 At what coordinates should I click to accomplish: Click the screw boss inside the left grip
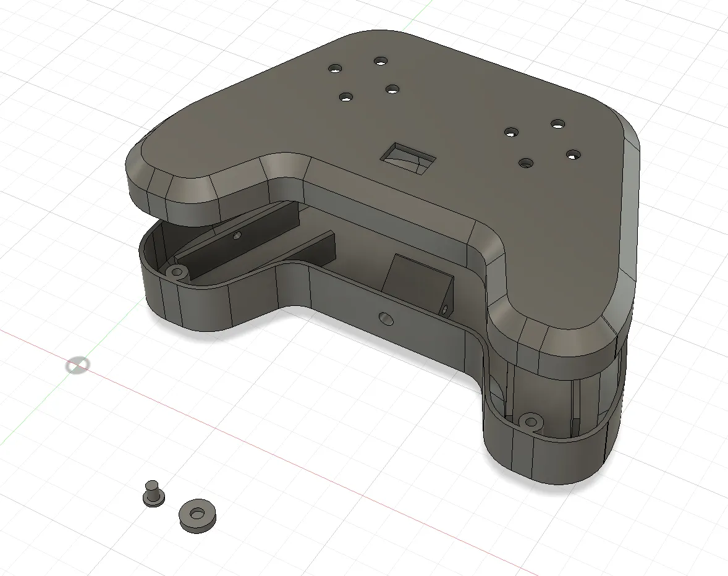(179, 271)
